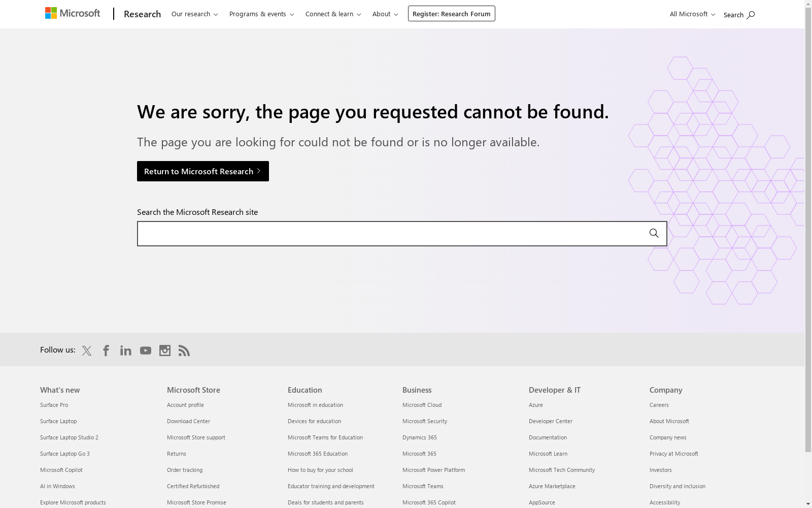Click Return to Microsoft Research button
The height and width of the screenshot is (508, 812).
click(x=203, y=171)
